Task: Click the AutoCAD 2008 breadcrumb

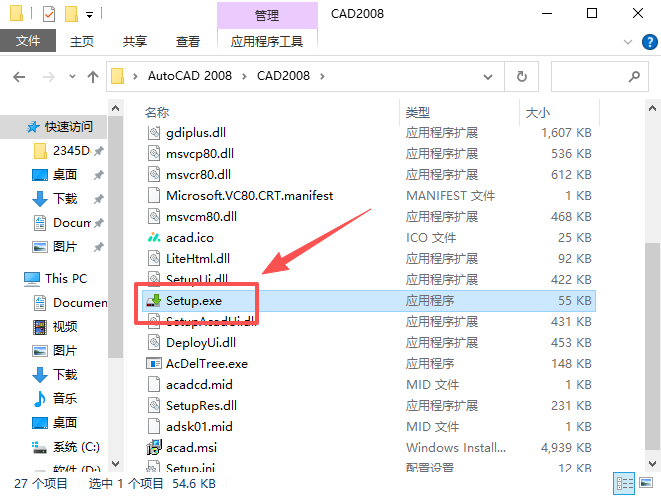Action: pyautogui.click(x=190, y=76)
